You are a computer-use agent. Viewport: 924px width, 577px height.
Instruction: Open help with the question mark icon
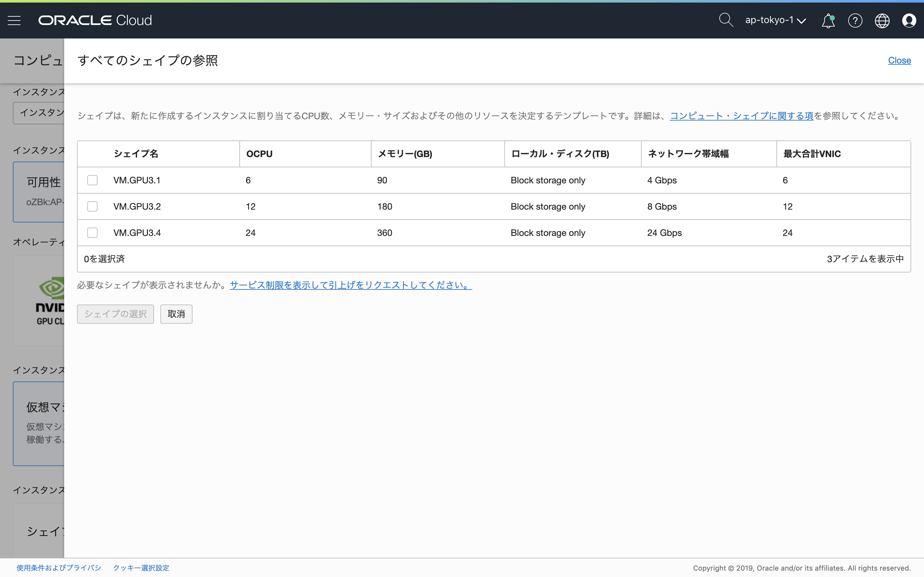click(x=855, y=21)
